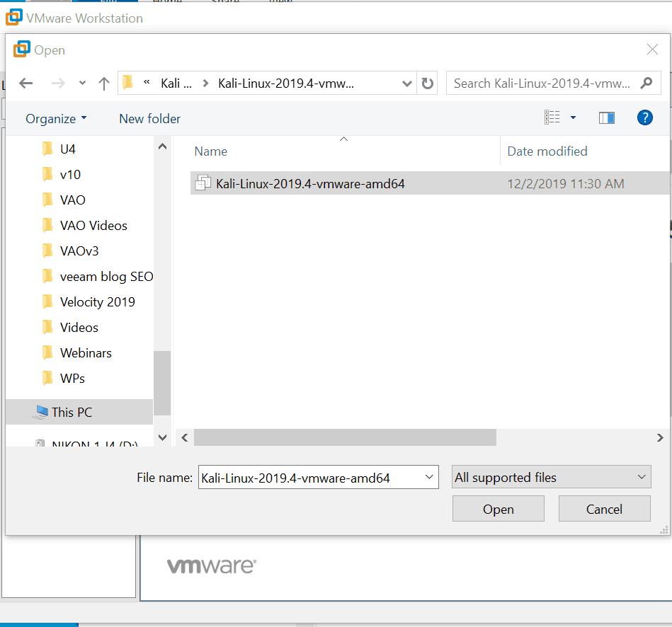This screenshot has height=627, width=672.
Task: Click the navigation pane scroll down arrow
Action: click(162, 437)
